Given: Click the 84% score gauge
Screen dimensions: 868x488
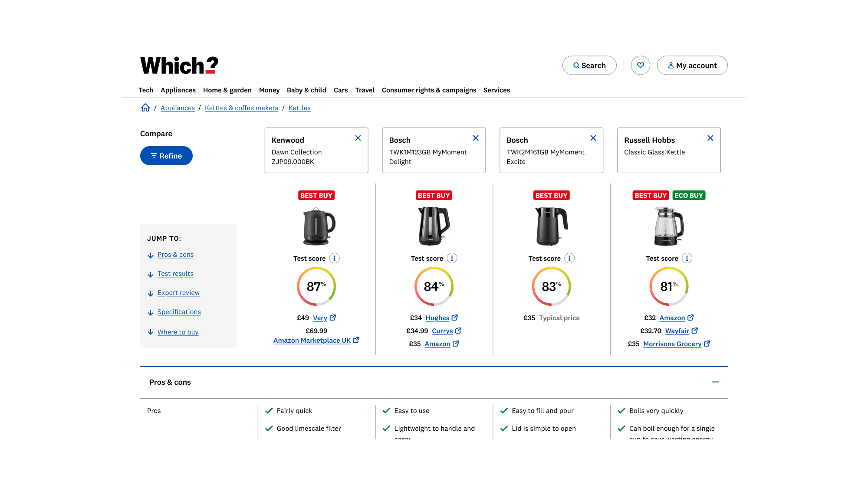Looking at the screenshot, I should pos(434,286).
